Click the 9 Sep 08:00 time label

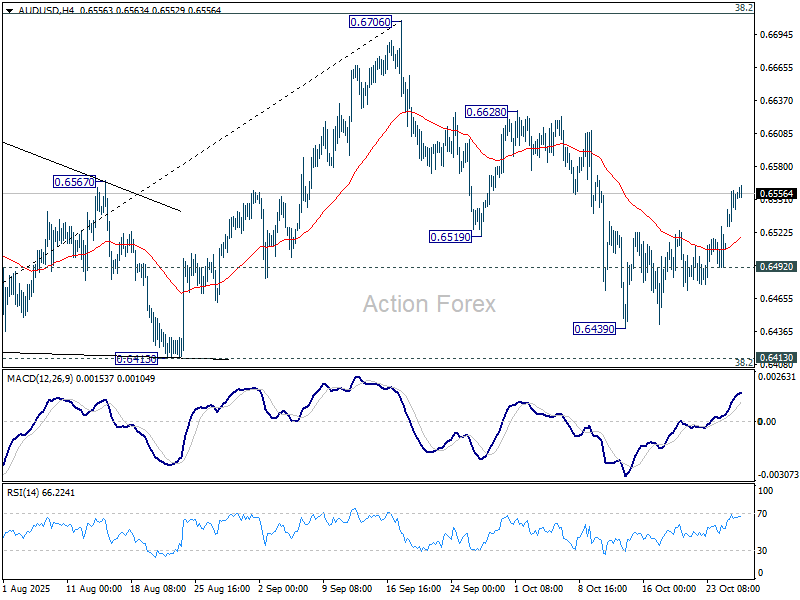[347, 589]
